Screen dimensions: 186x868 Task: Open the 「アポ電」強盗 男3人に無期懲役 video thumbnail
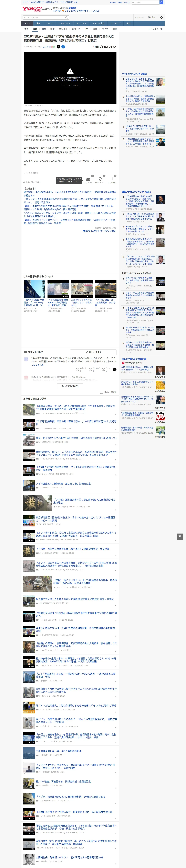click(106, 289)
